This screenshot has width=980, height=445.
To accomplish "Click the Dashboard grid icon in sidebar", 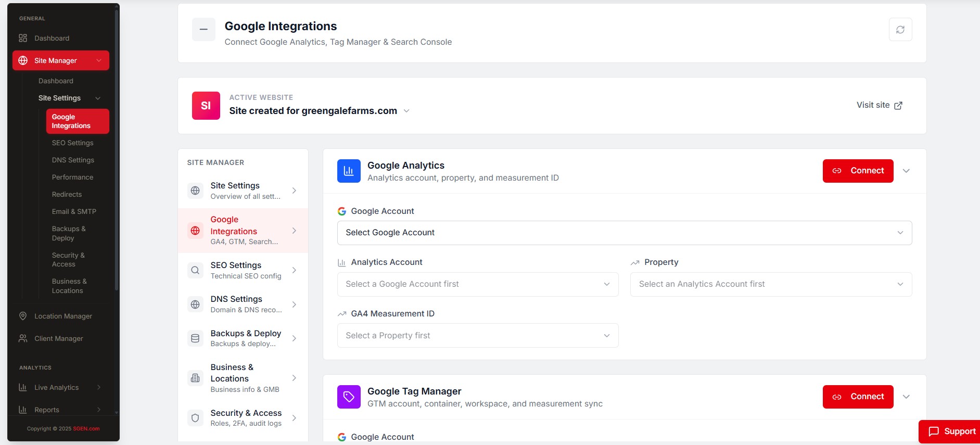I will point(23,38).
